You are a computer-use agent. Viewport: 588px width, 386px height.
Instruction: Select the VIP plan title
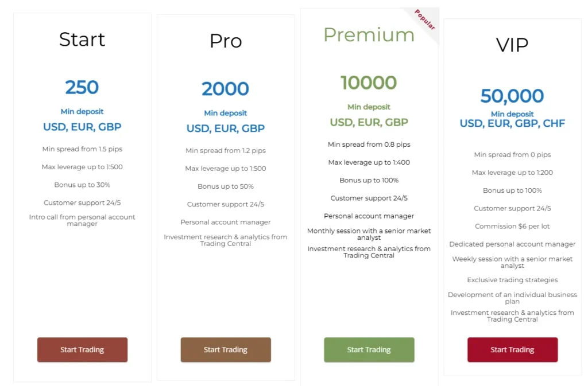click(512, 44)
